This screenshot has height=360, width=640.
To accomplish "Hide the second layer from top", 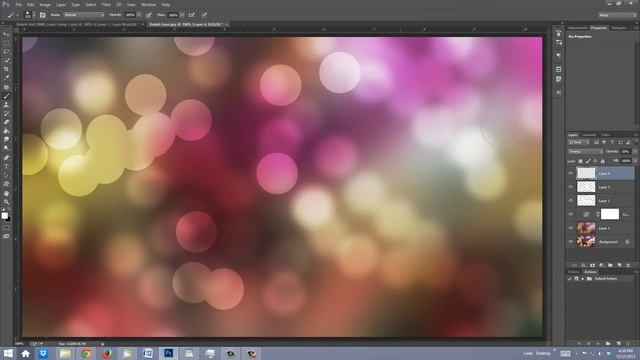I will 571,187.
